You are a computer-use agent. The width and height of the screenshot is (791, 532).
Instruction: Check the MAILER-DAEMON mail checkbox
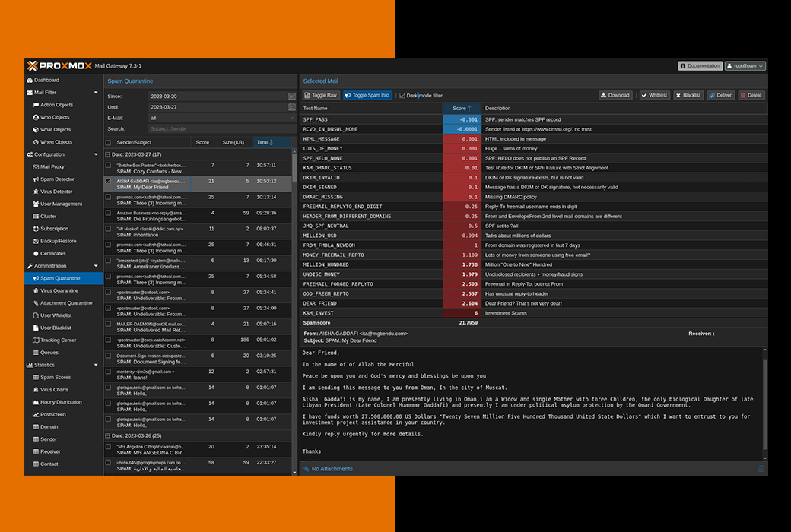(x=108, y=325)
